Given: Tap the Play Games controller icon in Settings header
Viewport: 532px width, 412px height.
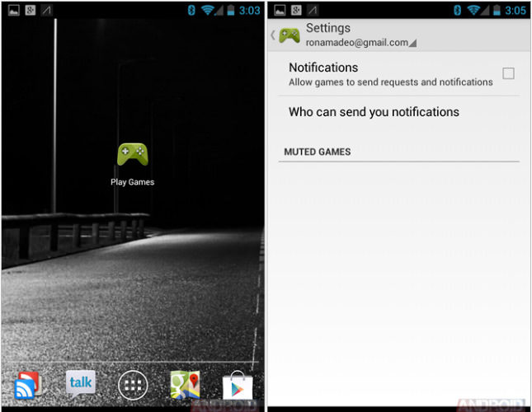Looking at the screenshot, I should (290, 35).
